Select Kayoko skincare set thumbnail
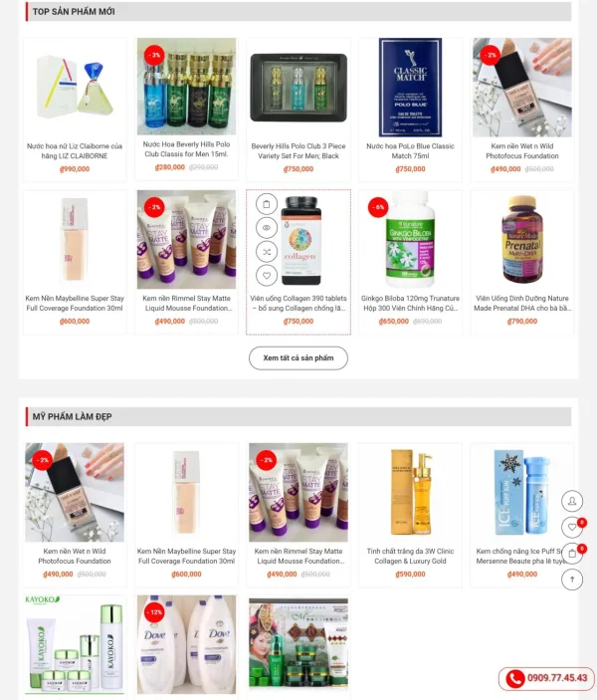Viewport: 597px width, 700px height. [x=75, y=644]
